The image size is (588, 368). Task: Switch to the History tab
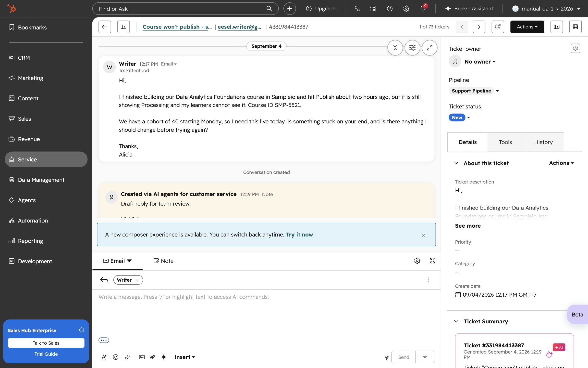coord(543,142)
